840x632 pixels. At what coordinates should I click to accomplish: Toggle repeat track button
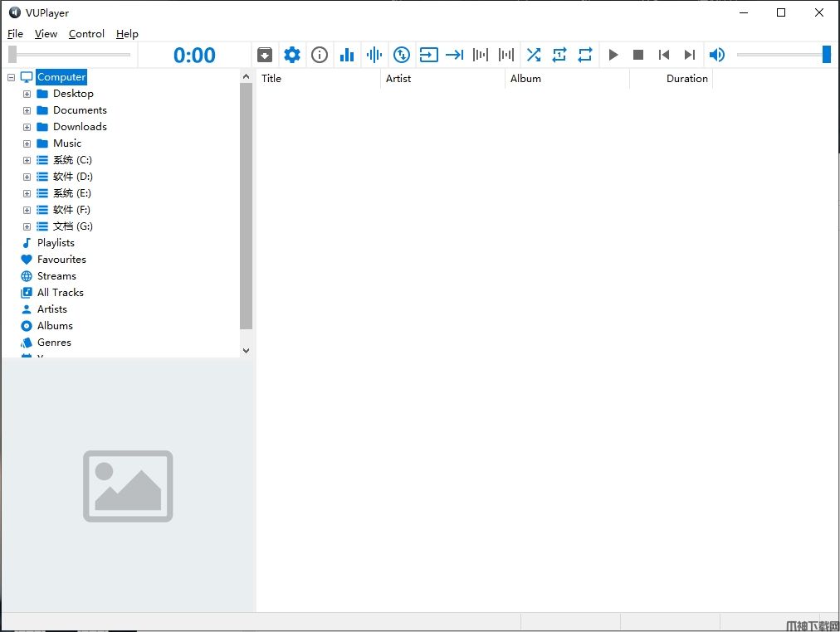[559, 55]
